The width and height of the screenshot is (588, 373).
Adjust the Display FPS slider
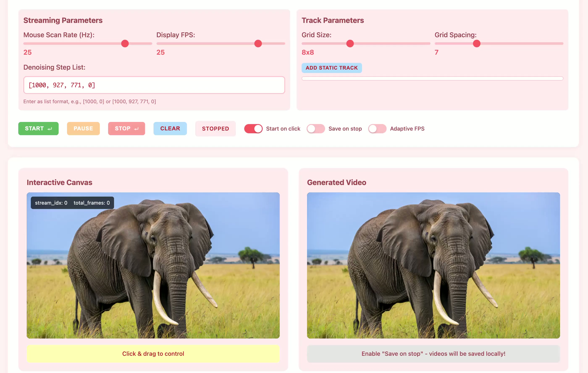tap(258, 44)
